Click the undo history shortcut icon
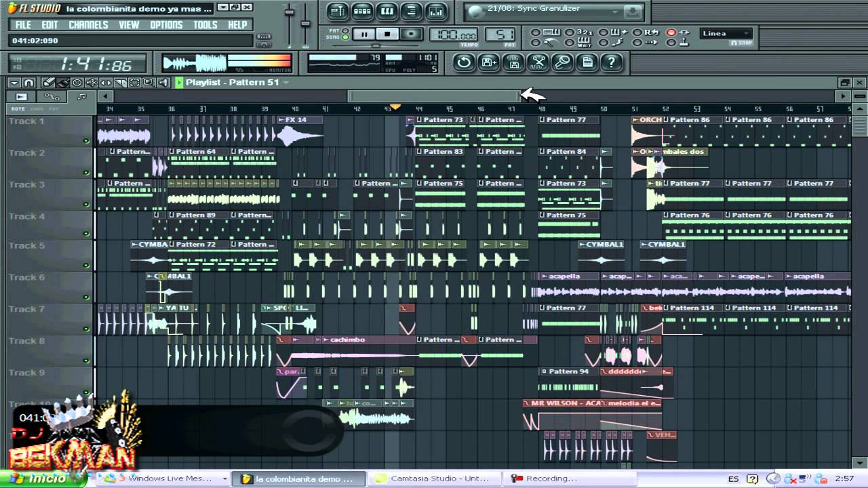This screenshot has height=488, width=868. pyautogui.click(x=464, y=63)
